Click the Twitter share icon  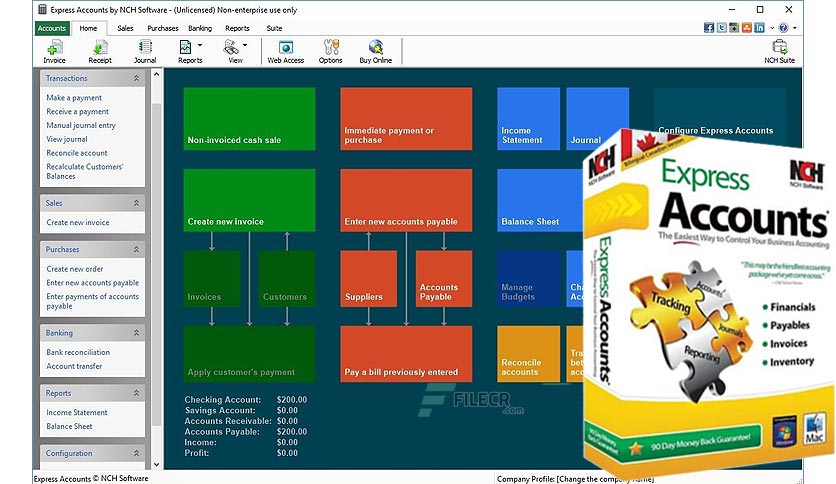tap(721, 28)
